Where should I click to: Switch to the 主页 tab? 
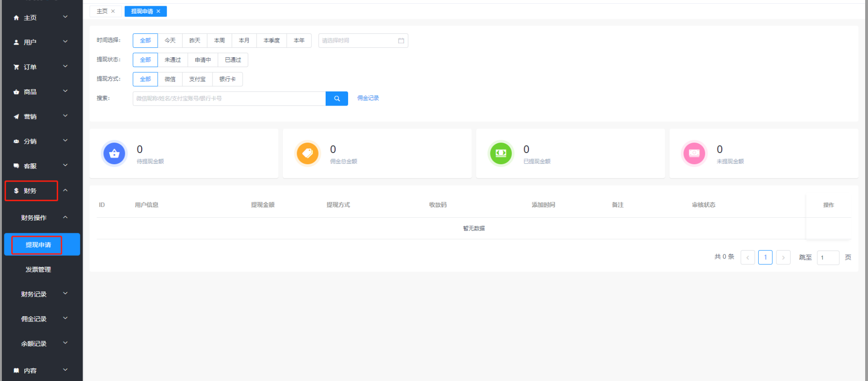click(102, 11)
